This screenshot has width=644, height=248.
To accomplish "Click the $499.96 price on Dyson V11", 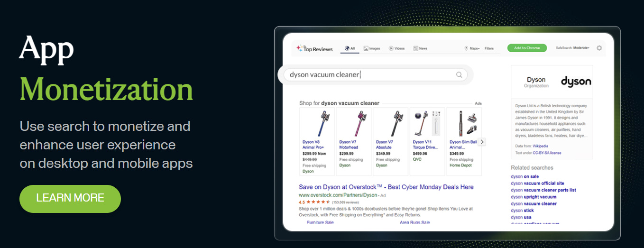I will (420, 154).
